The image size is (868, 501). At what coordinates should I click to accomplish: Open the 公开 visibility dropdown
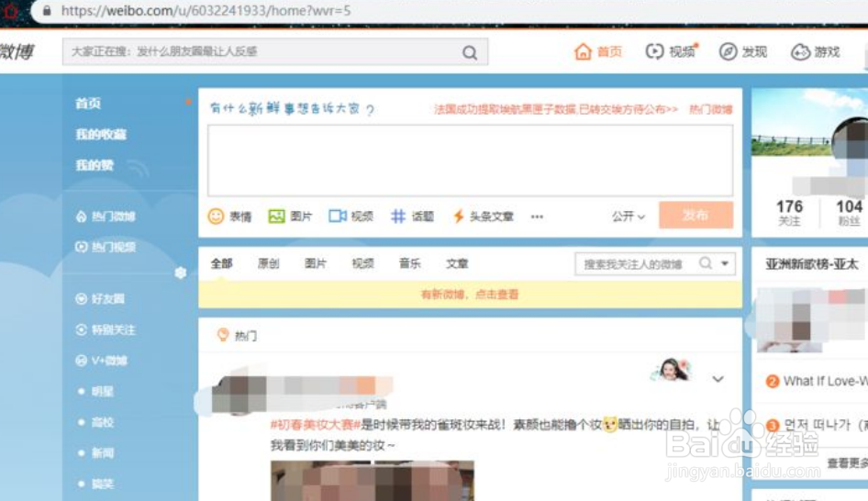629,217
